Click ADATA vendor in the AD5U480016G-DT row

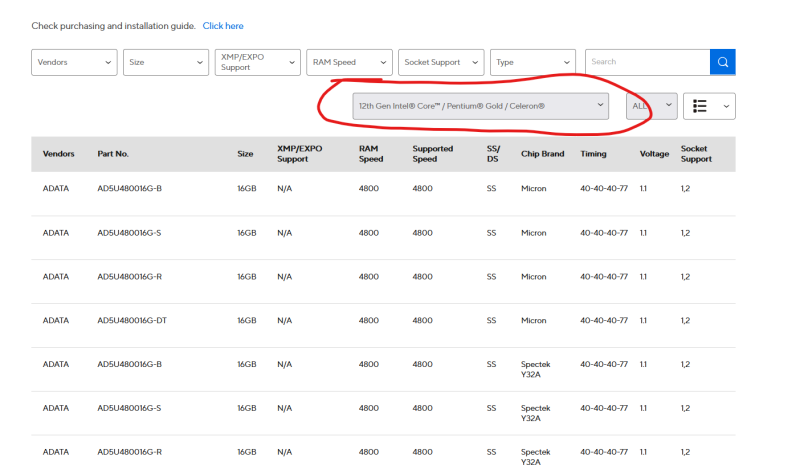click(x=56, y=320)
